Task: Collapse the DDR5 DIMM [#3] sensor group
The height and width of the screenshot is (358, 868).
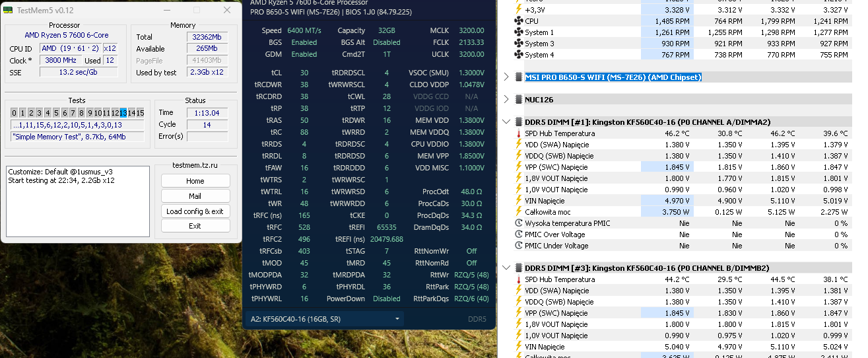Action: [506, 268]
